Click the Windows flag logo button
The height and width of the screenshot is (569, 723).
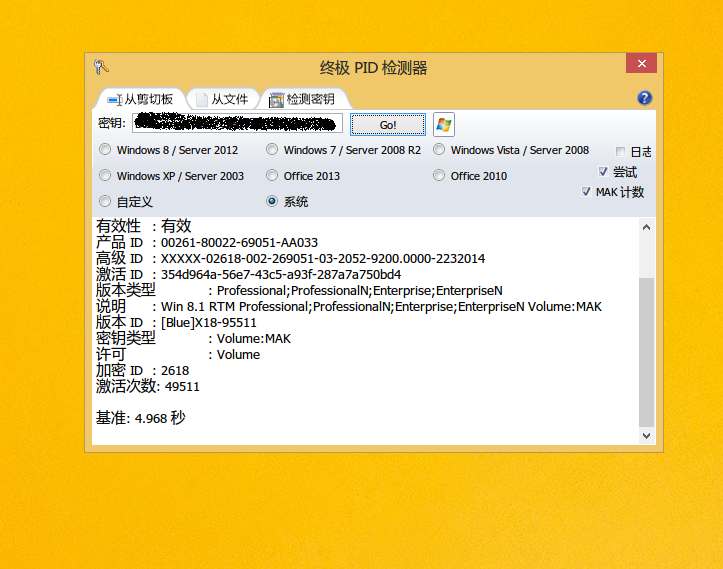coord(444,124)
